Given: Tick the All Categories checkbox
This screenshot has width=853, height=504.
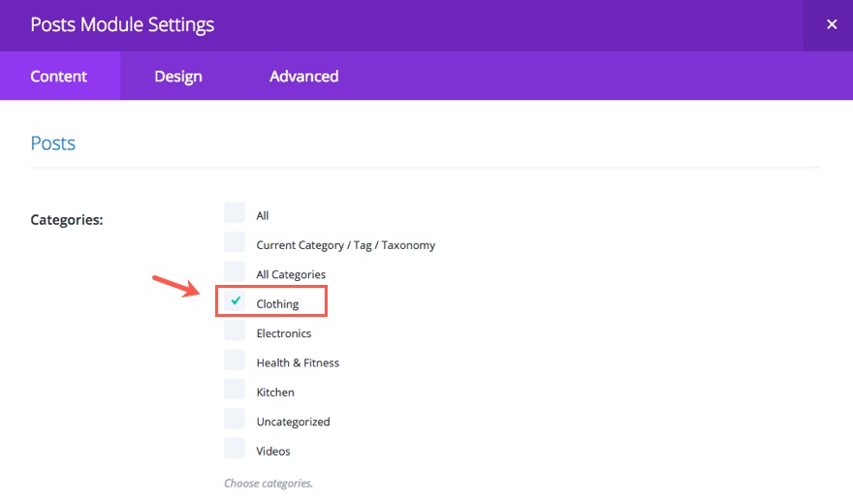Looking at the screenshot, I should pyautogui.click(x=235, y=271).
